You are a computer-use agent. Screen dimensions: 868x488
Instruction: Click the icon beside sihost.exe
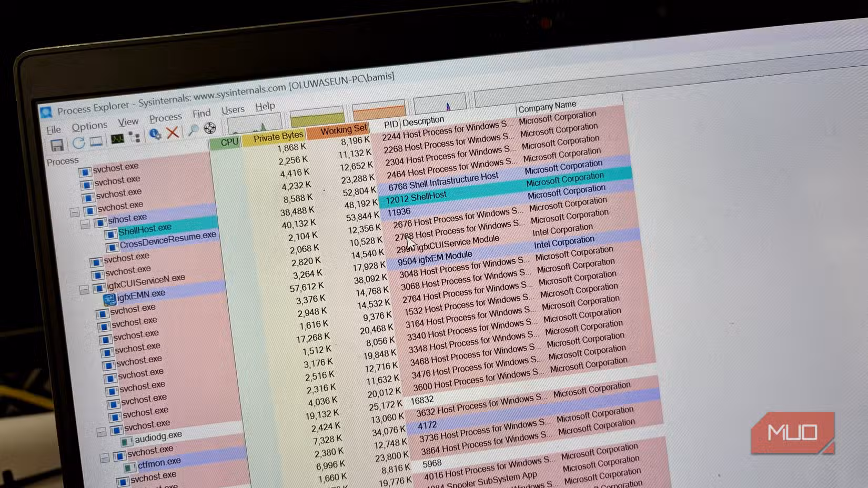(x=100, y=222)
